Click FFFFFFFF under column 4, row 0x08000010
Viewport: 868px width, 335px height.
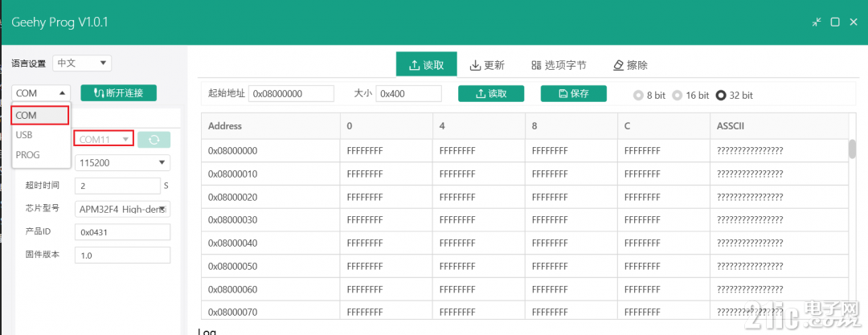point(479,174)
